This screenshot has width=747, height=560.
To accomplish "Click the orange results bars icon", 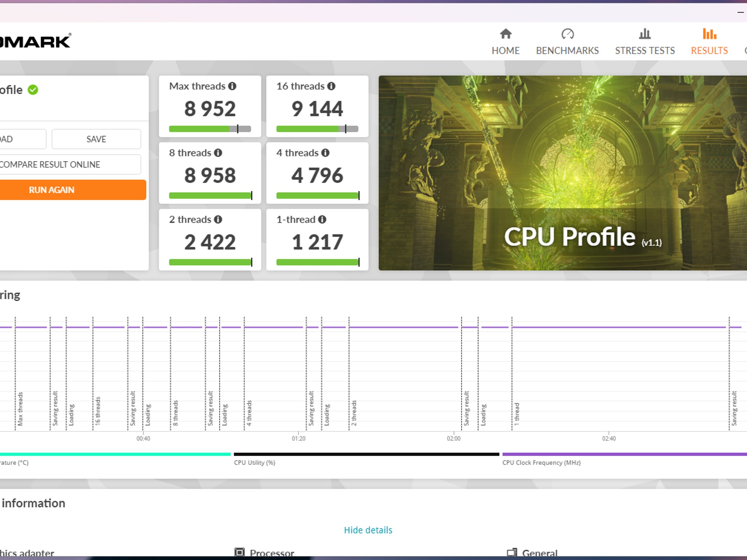I will pos(709,34).
